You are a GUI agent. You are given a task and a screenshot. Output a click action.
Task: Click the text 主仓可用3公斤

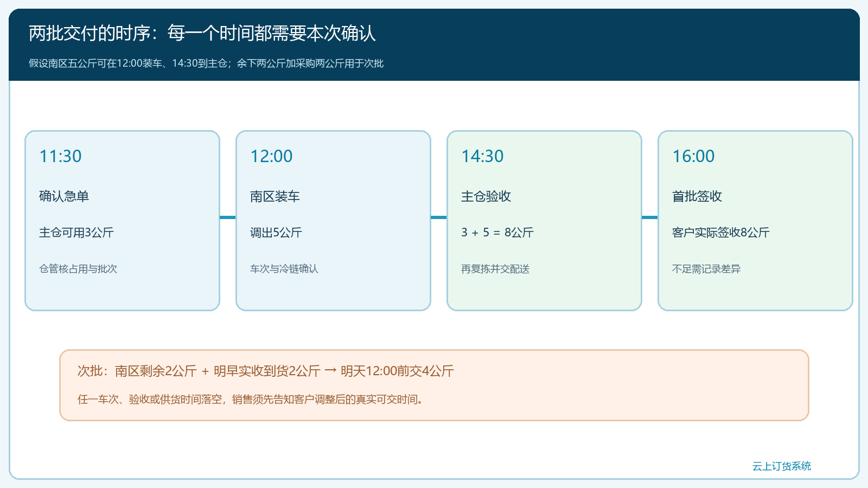pos(76,233)
